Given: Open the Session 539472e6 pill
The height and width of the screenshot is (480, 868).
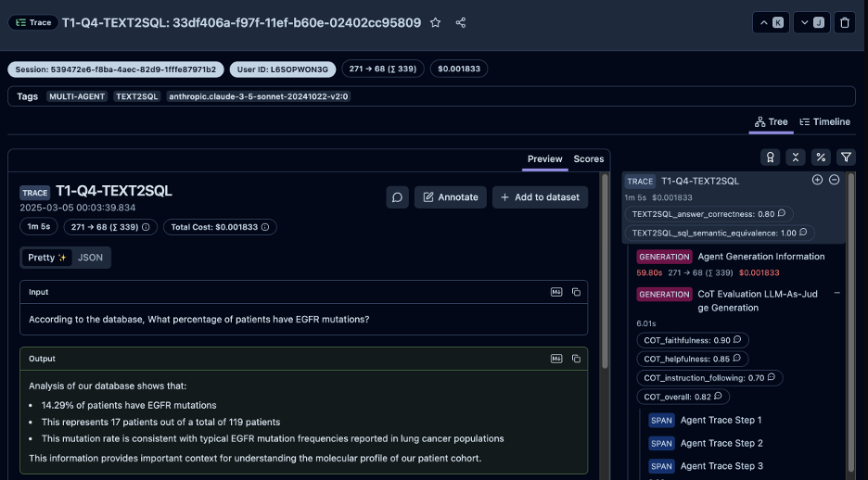Looking at the screenshot, I should [x=116, y=69].
